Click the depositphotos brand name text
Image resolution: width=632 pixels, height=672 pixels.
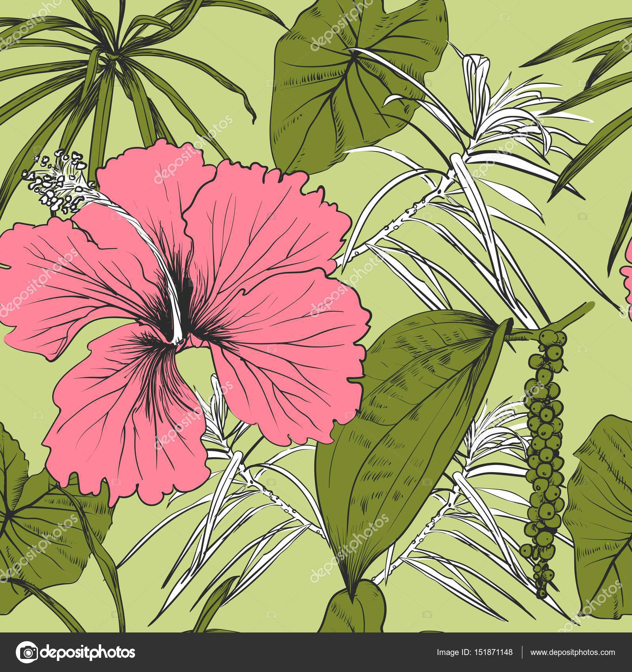(x=88, y=653)
